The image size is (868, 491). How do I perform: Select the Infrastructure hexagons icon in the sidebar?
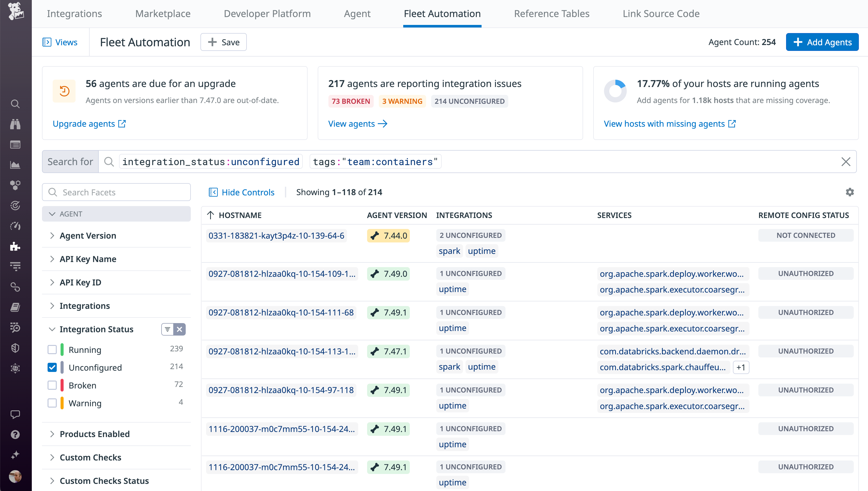(x=15, y=185)
